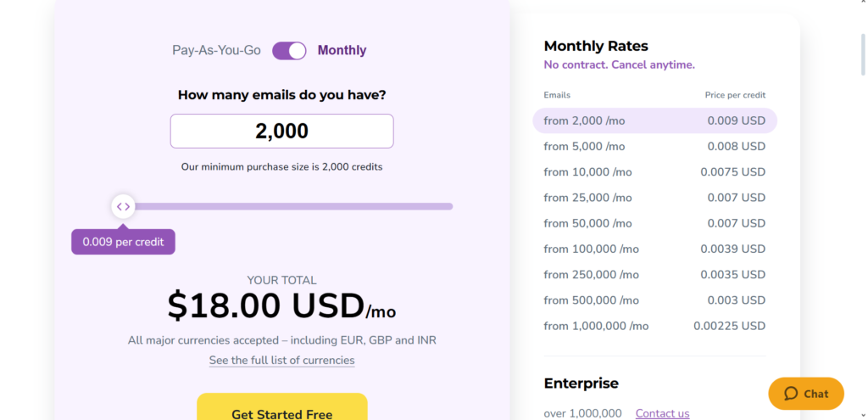This screenshot has height=420, width=868.
Task: Click the chat bubble icon
Action: tap(791, 394)
